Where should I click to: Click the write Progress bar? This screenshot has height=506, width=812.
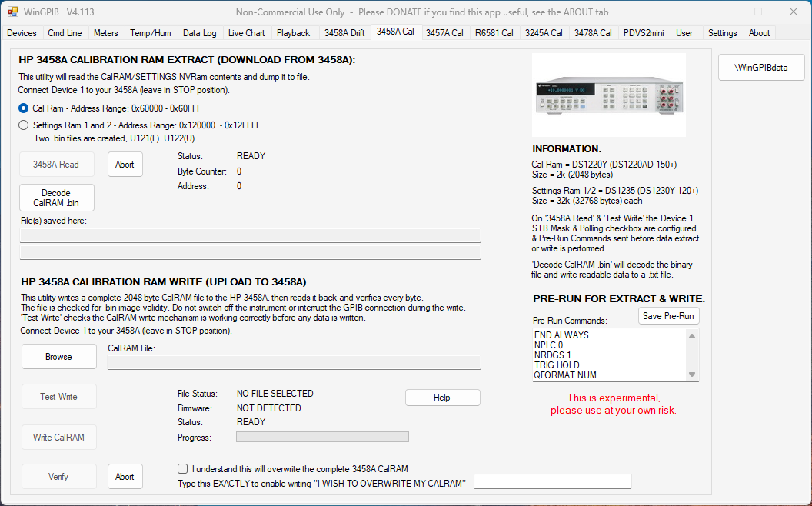point(322,437)
